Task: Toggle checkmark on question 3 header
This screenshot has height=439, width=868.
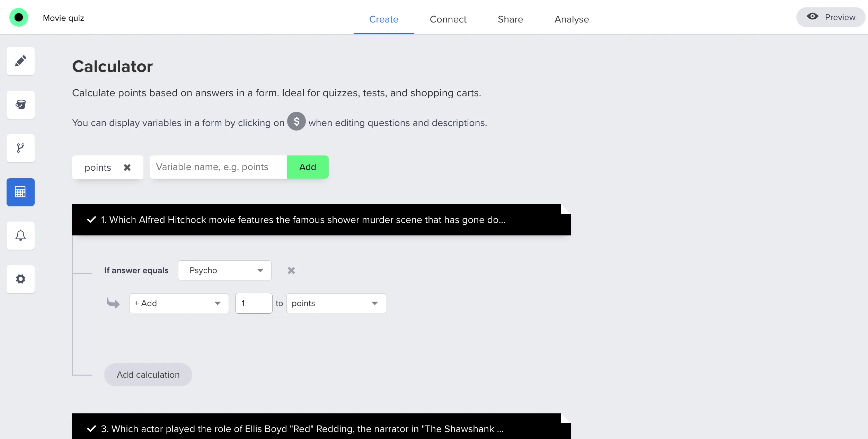Action: 91,429
